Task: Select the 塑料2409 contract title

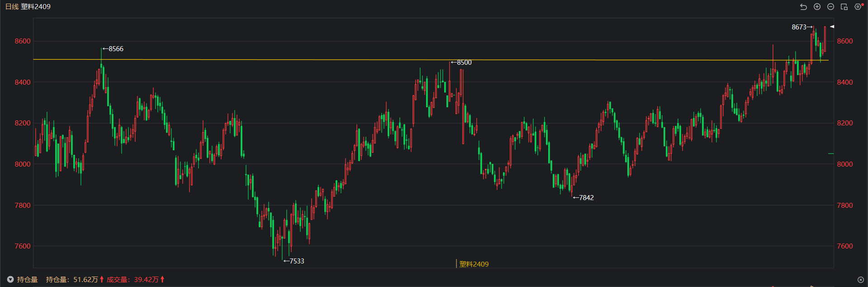Action: pos(36,7)
